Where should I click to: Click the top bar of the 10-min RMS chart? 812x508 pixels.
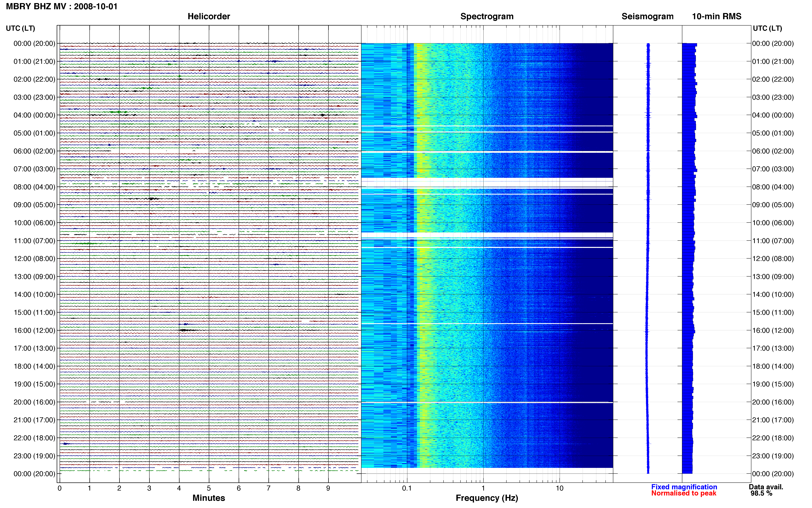pyautogui.click(x=690, y=45)
